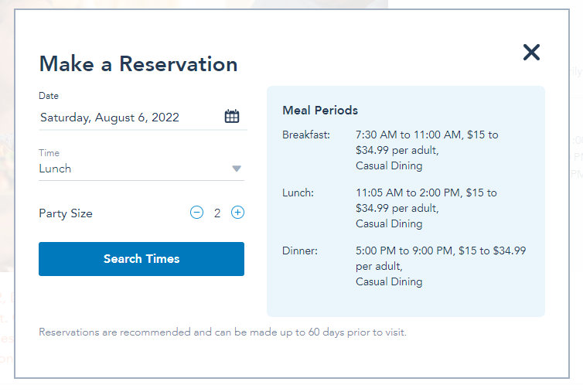Expand the Time dropdown arrow
583x392 pixels.
pyautogui.click(x=237, y=169)
